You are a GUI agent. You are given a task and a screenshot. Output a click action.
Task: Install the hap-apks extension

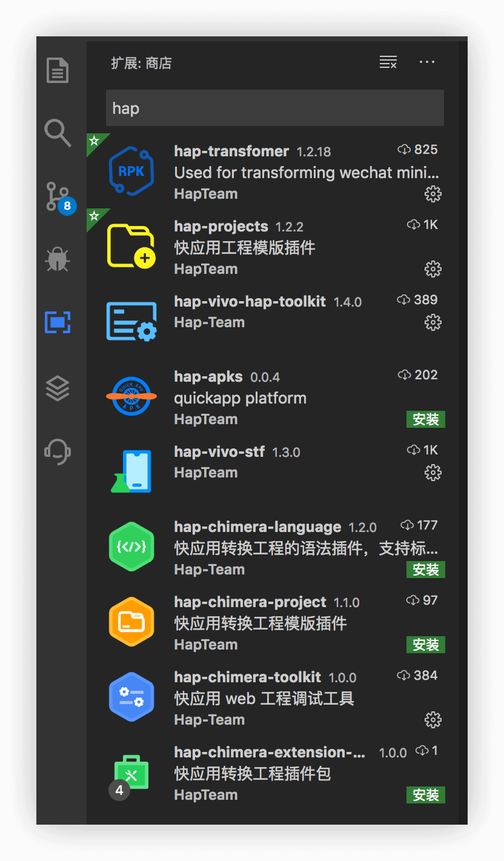[x=425, y=419]
